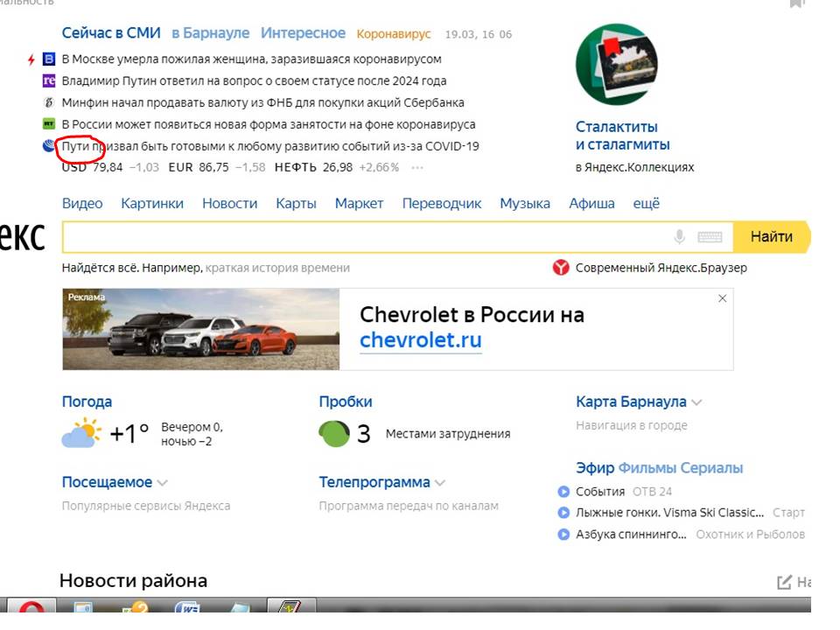
Task: Click the microphone voice search icon
Action: coord(679,236)
